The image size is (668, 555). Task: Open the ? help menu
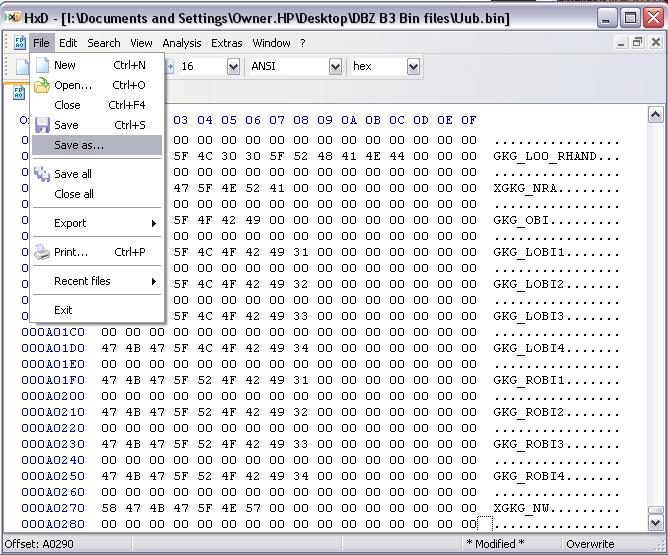coord(303,43)
